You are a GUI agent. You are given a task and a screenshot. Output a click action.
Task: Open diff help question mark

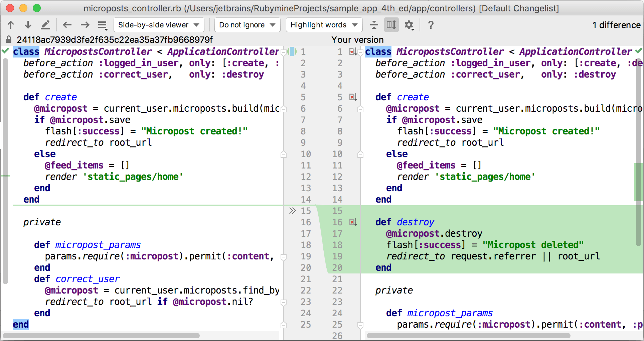431,25
